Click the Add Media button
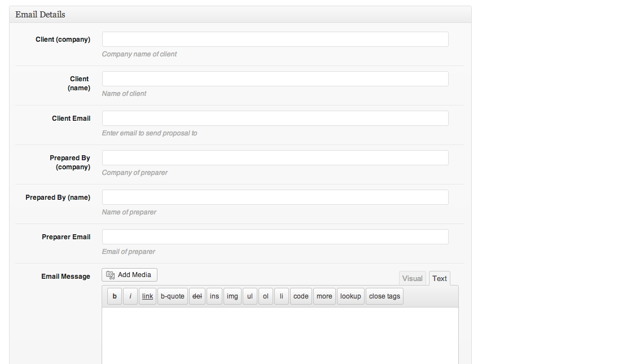This screenshot has width=640, height=364. pos(129,275)
